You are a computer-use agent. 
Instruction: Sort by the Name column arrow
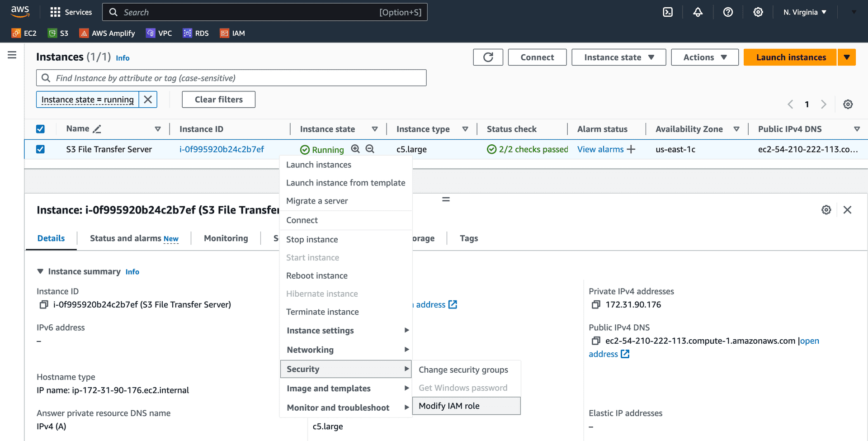click(158, 129)
